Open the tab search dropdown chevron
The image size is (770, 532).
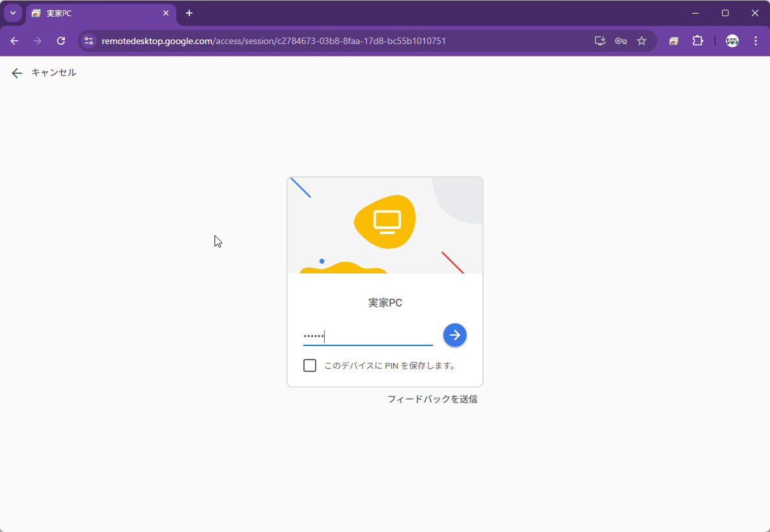pos(12,13)
